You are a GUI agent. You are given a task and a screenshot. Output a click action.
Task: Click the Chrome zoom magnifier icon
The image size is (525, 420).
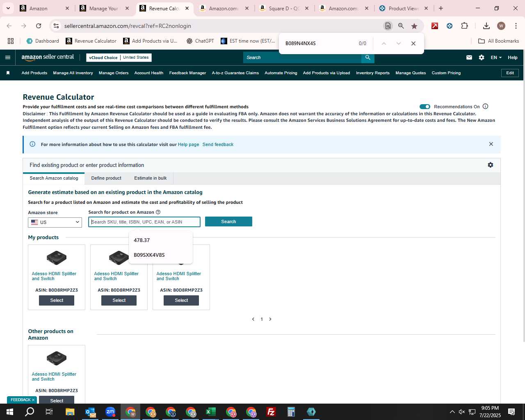coord(401,26)
